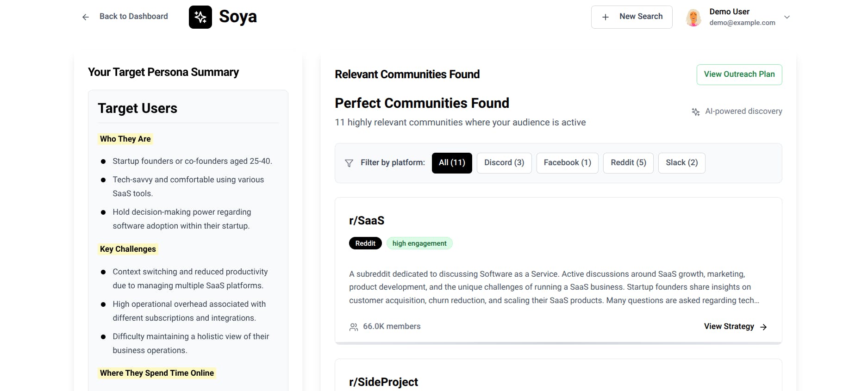Click the View Strategy arrow icon
This screenshot has height=391, width=868.
coord(763,327)
